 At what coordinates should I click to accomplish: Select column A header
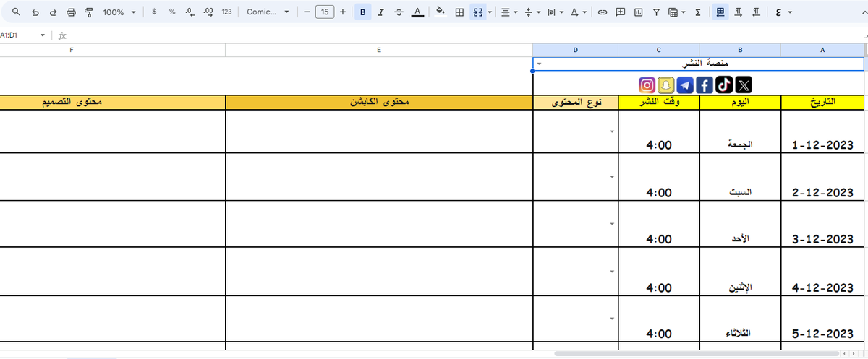coord(822,50)
